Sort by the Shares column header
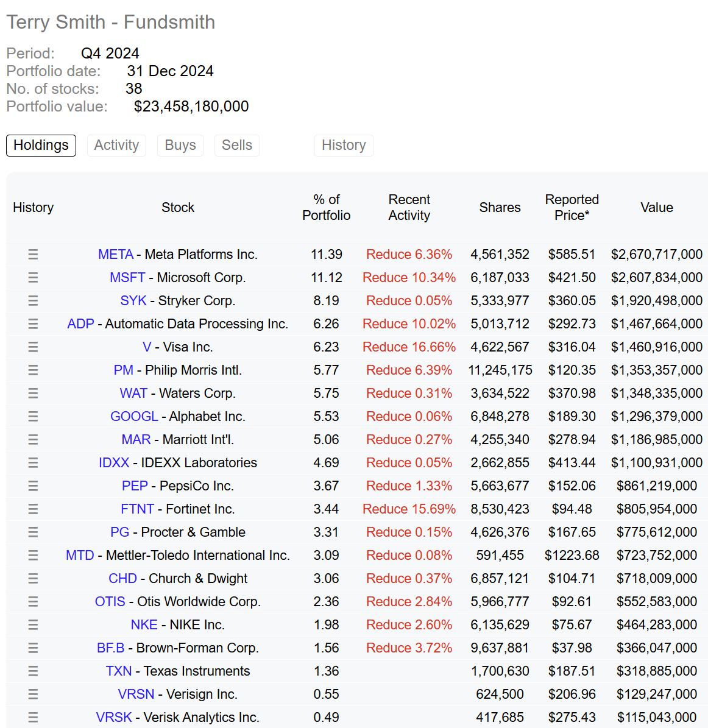 click(500, 208)
